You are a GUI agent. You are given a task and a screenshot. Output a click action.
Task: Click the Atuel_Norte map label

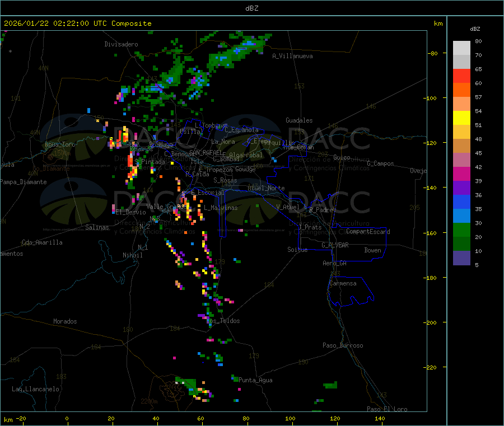266,188
